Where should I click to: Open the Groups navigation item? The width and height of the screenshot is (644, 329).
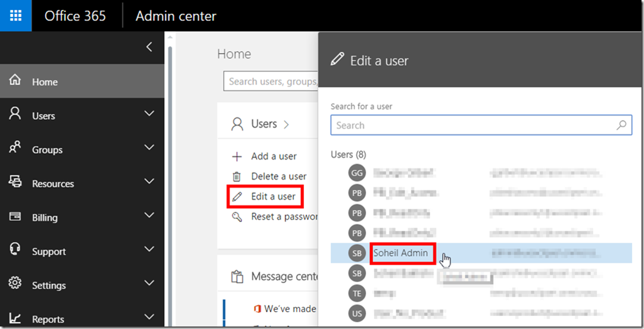pos(82,149)
